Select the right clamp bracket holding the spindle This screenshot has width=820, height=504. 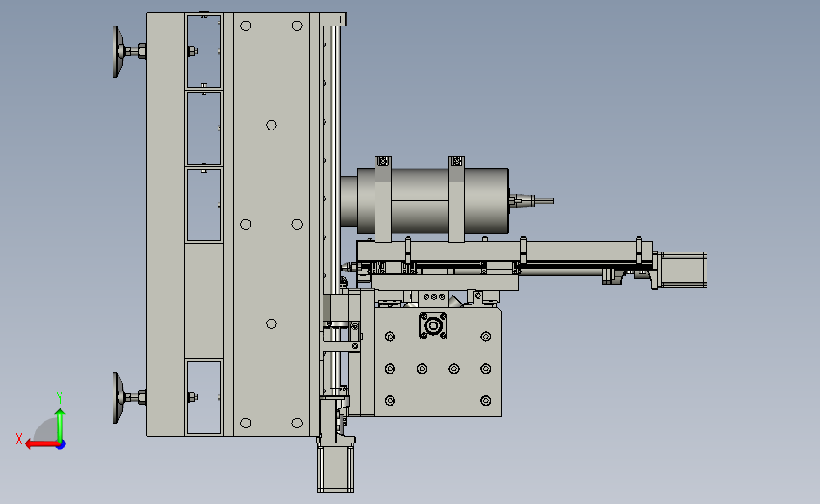click(457, 199)
